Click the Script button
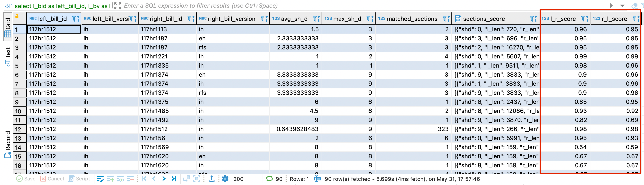This screenshot has height=185, width=644. (79, 179)
